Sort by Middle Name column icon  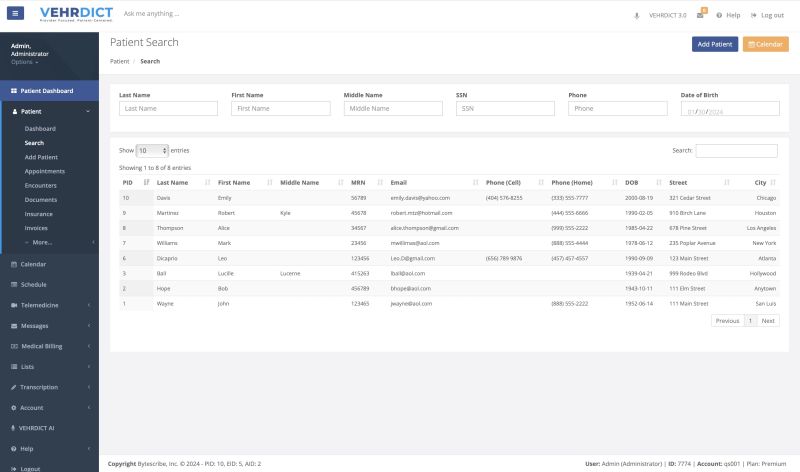click(341, 182)
